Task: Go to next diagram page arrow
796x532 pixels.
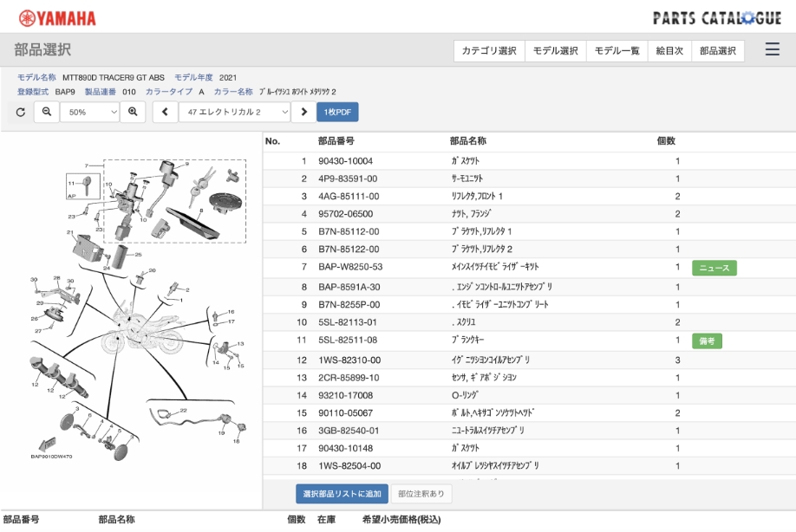Action: pyautogui.click(x=303, y=112)
